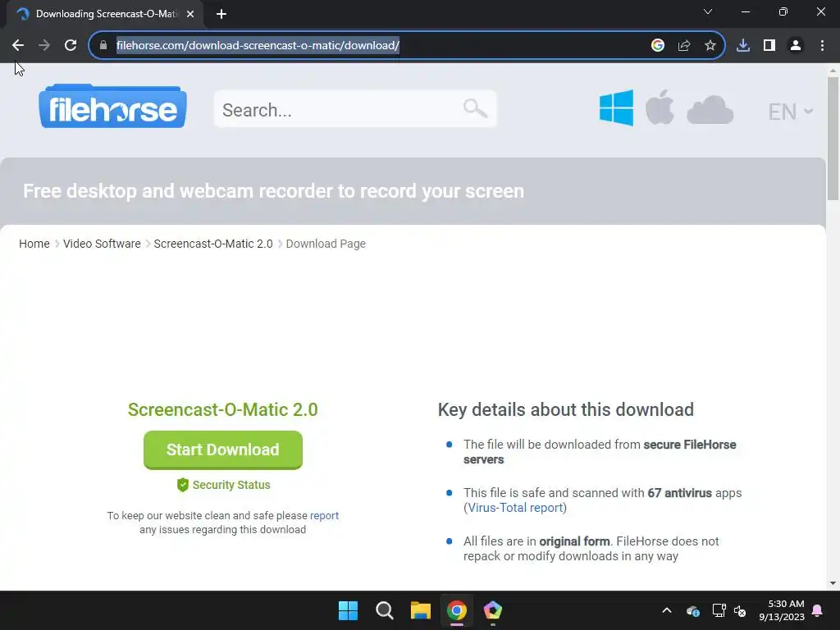
Task: Click scrollbar down arrow
Action: pos(833,583)
